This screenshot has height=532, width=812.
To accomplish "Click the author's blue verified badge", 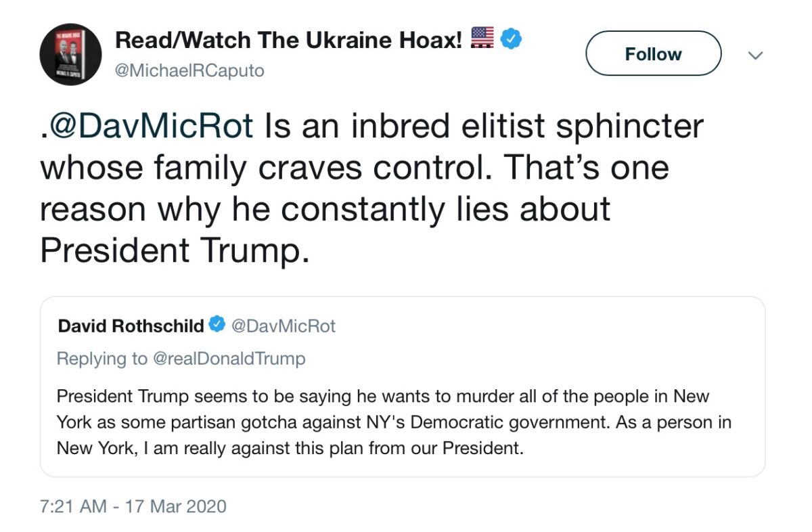I will click(510, 39).
